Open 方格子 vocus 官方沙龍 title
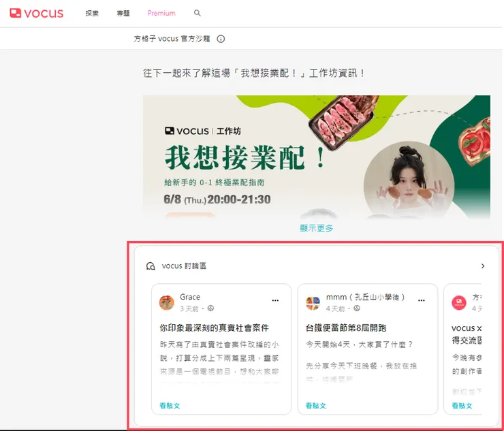This screenshot has width=504, height=431. pyautogui.click(x=172, y=39)
